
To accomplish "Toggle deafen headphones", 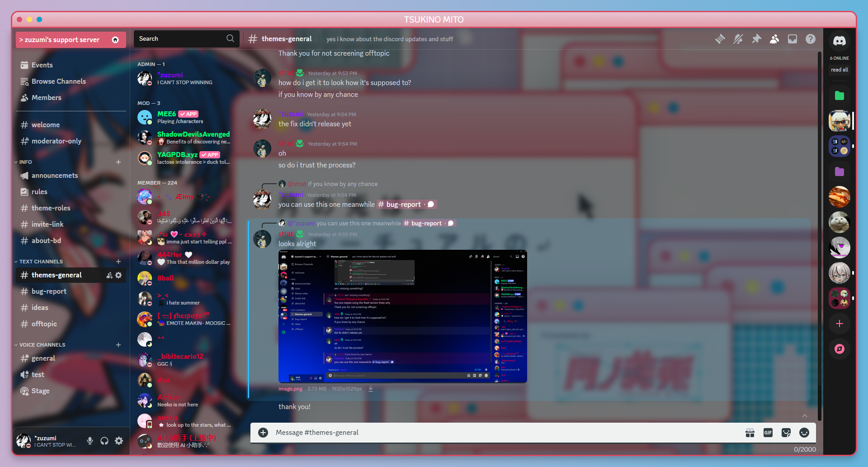I will [104, 441].
